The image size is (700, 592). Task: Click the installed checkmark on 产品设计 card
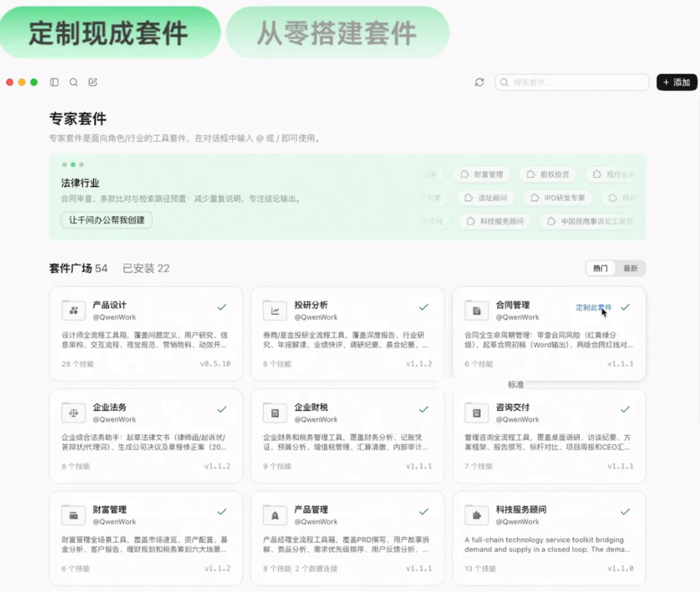(x=222, y=307)
